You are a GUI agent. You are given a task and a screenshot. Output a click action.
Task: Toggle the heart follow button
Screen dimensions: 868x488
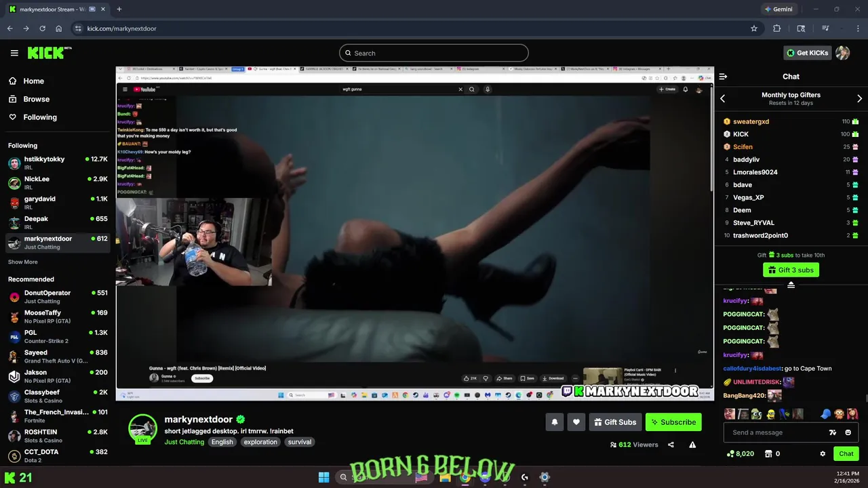576,422
